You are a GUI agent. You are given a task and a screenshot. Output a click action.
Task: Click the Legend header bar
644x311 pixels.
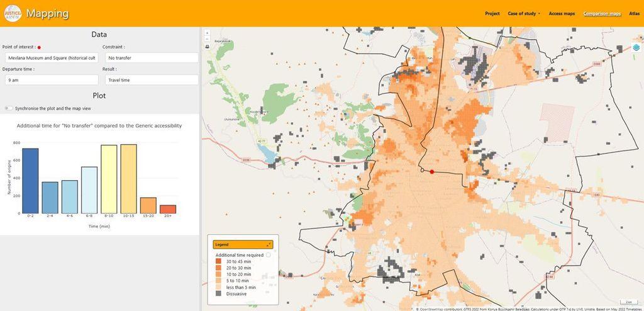[x=243, y=244]
